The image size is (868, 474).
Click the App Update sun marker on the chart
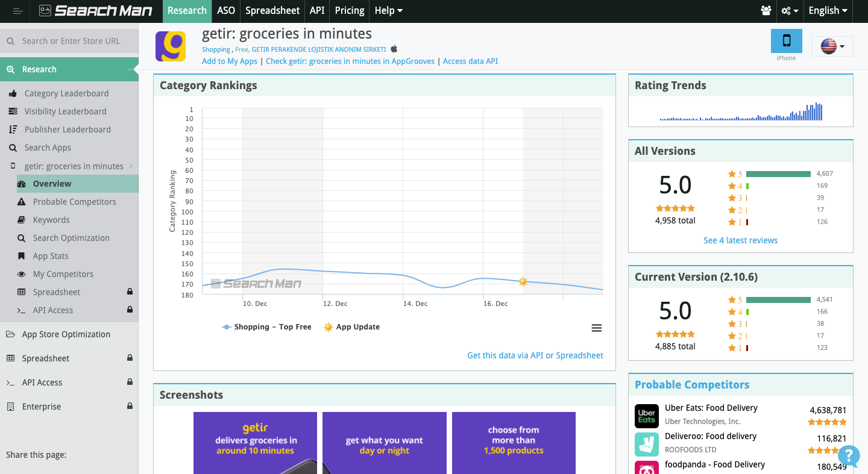[x=523, y=281]
